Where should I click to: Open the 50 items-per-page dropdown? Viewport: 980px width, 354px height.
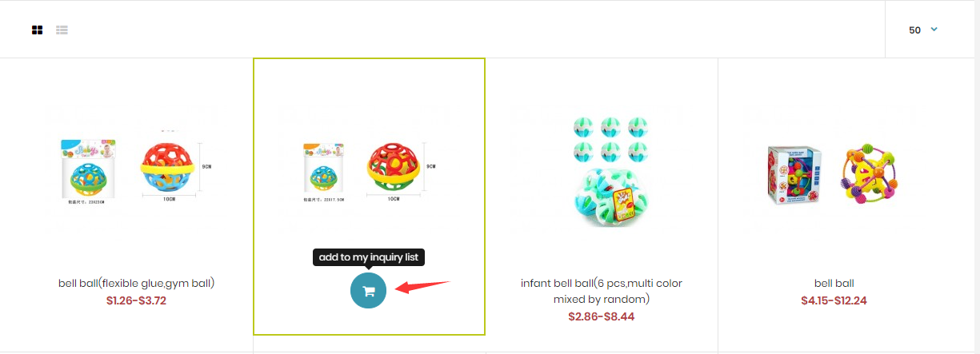click(924, 30)
